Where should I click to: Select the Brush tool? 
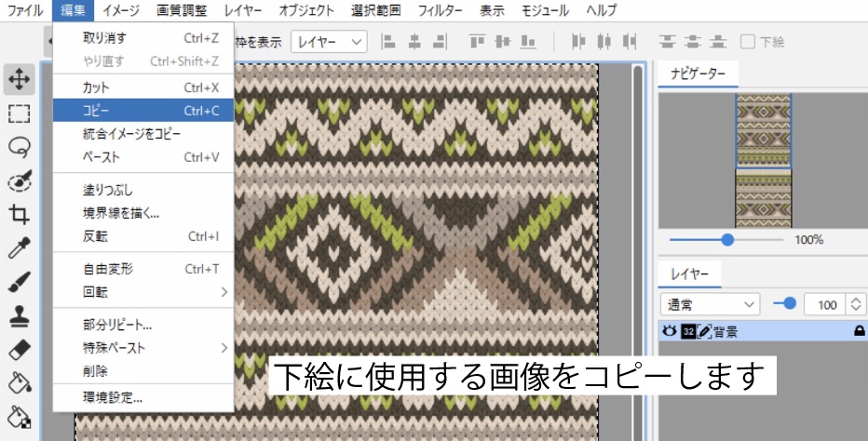(20, 282)
